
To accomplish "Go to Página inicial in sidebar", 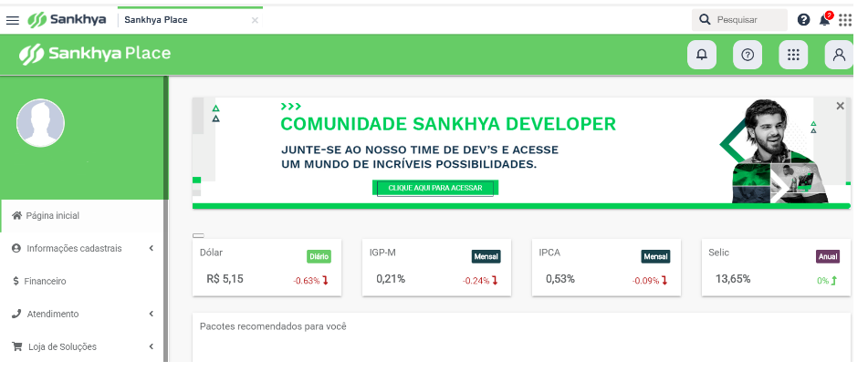I will pos(82,216).
